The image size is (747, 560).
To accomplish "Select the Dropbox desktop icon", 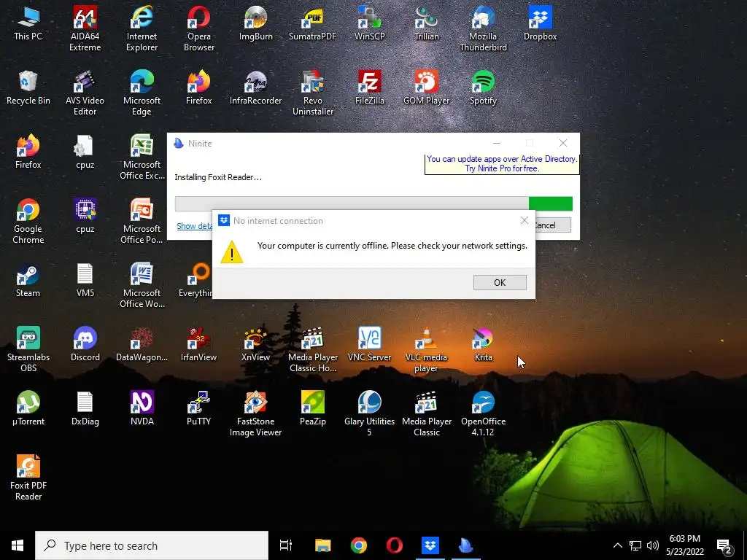I will point(540,23).
